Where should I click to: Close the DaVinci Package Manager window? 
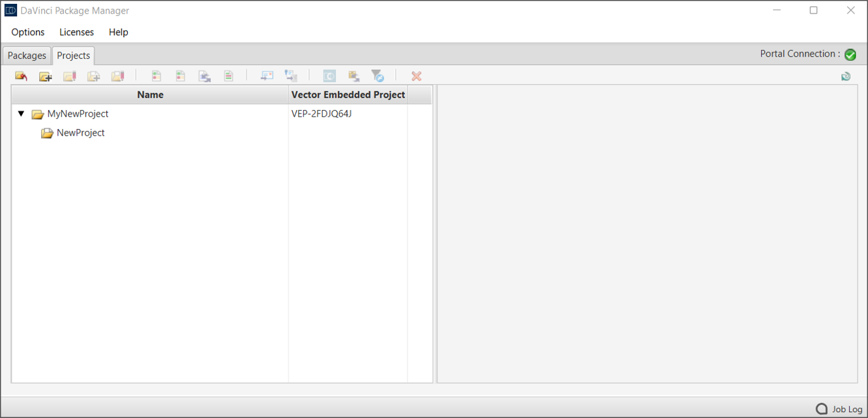click(850, 10)
